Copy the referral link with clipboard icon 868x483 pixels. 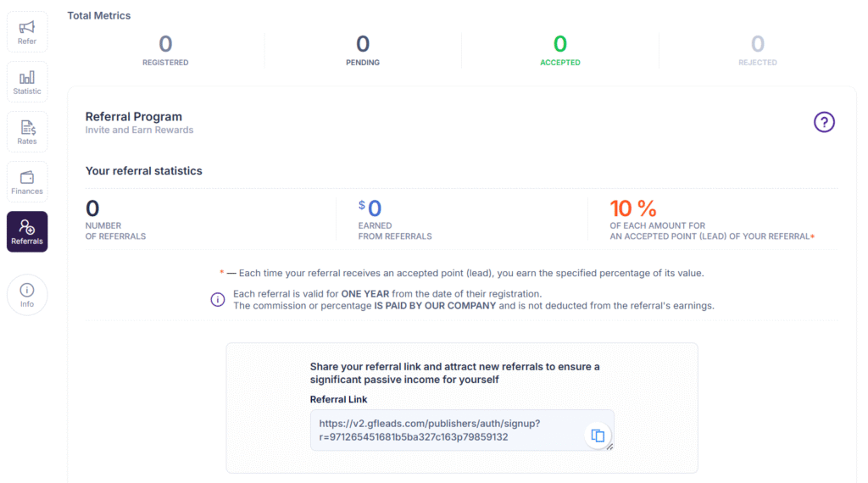(598, 436)
